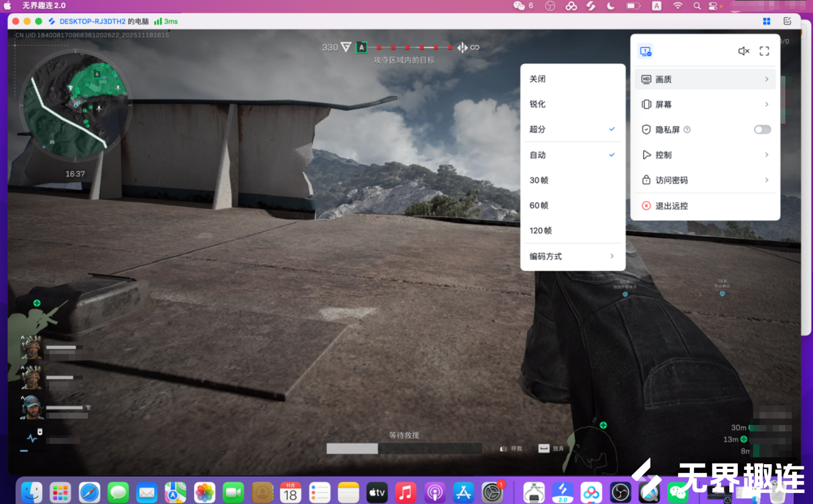Choose the 锐化 sharpen option
Screen dimensions: 813x504
click(x=538, y=104)
